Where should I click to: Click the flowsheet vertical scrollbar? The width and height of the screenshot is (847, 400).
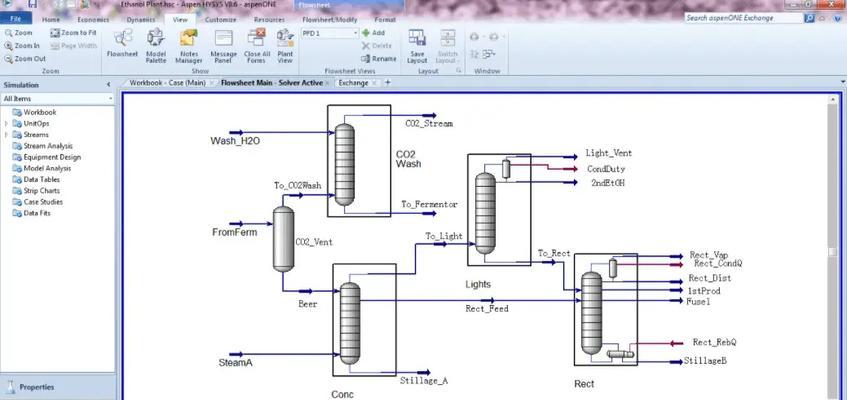[833, 252]
